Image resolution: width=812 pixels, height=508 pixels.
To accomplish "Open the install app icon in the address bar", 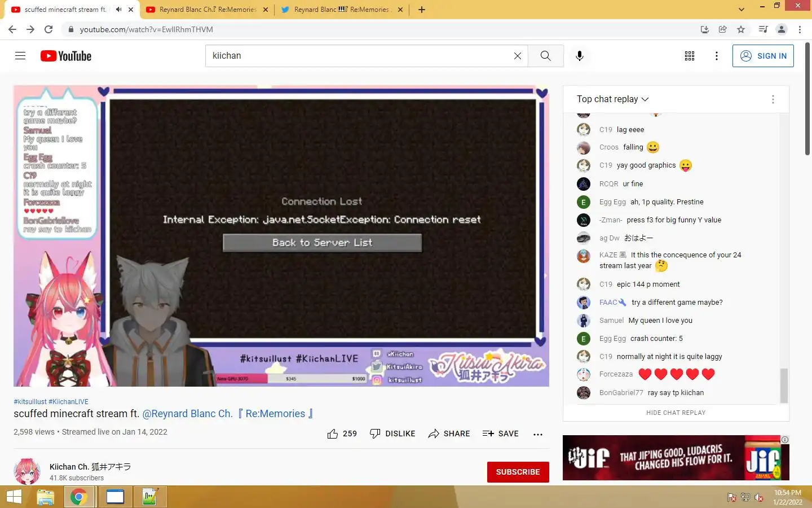I will (x=704, y=29).
